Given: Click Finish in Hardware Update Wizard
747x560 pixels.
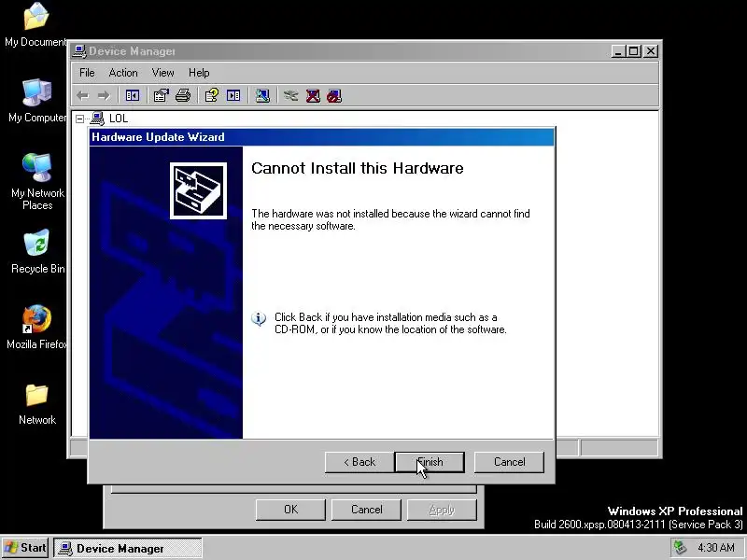Looking at the screenshot, I should point(430,462).
